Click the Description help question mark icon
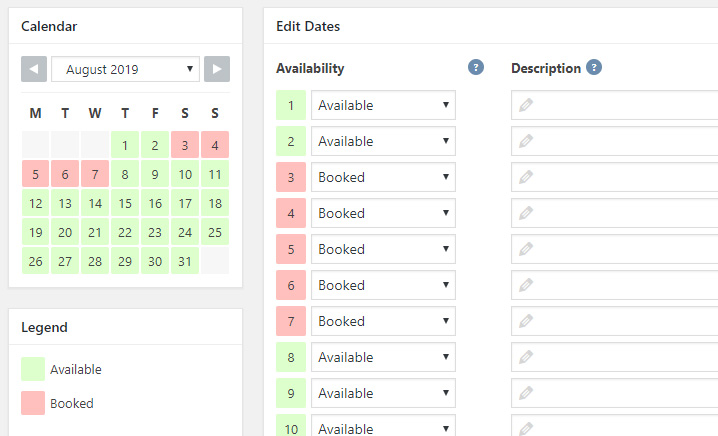 594,68
